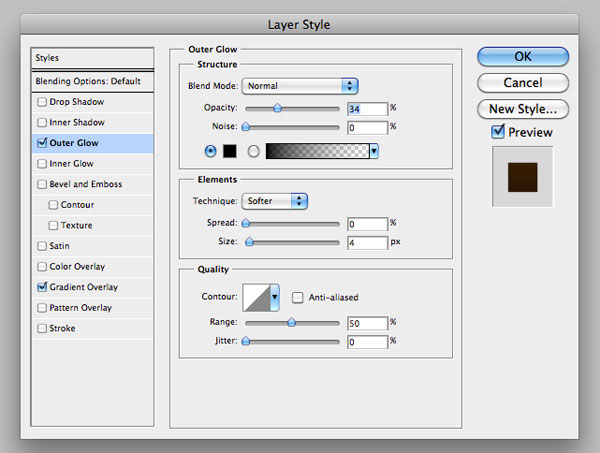Expand the gradient picker dropdown arrow
This screenshot has height=453, width=600.
[x=374, y=151]
